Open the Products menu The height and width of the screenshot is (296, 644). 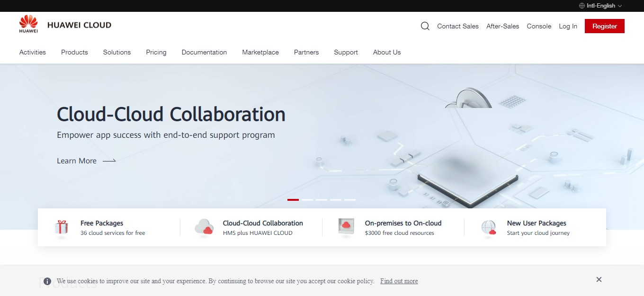(x=74, y=52)
